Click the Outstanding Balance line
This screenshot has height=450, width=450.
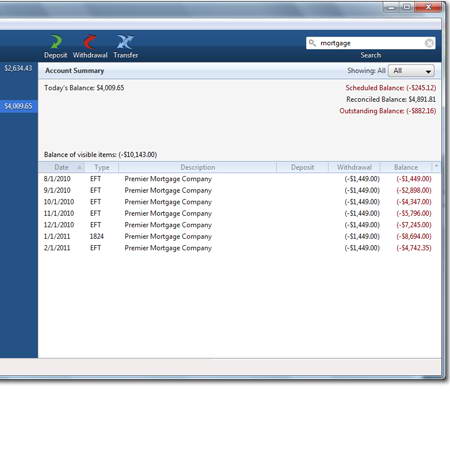[x=388, y=111]
